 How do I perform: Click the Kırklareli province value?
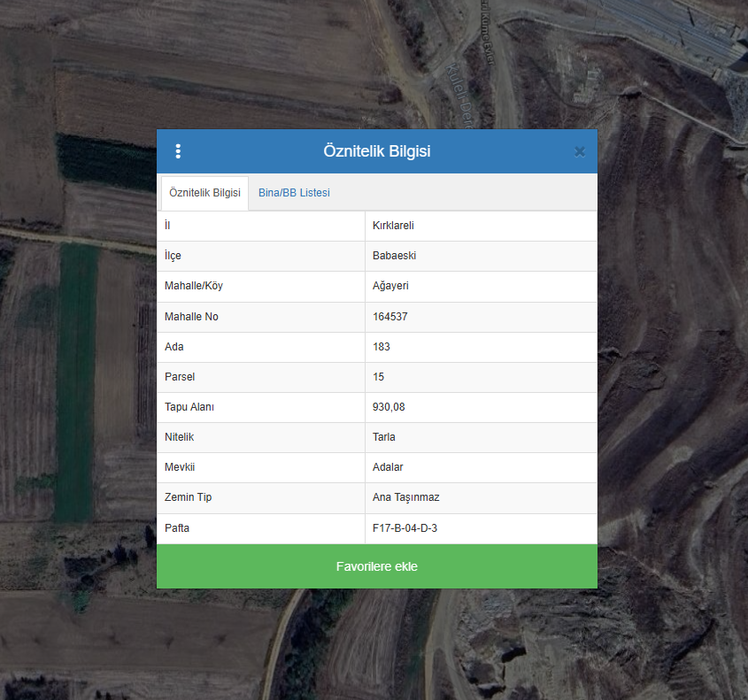click(x=393, y=226)
